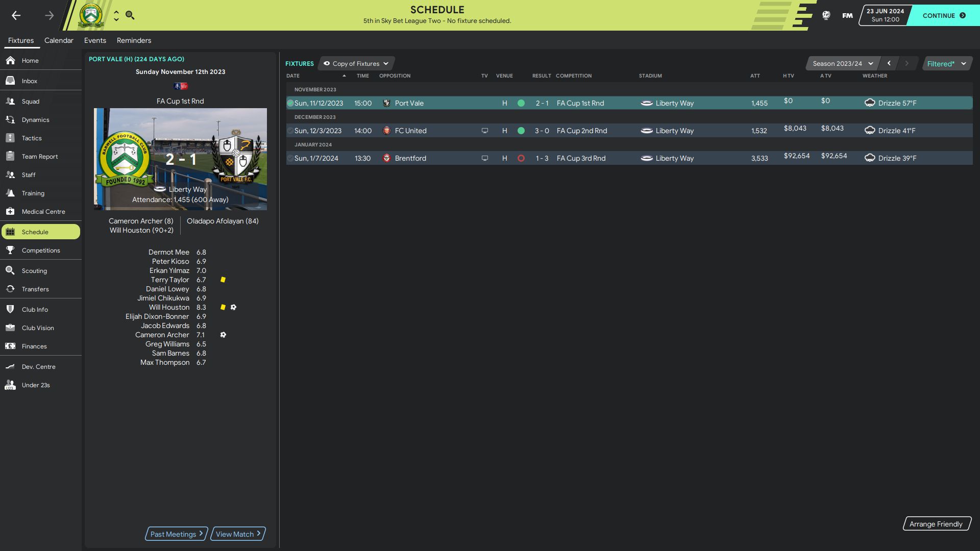Image resolution: width=980 pixels, height=551 pixels.
Task: Select Schedule in the sidebar
Action: pyautogui.click(x=41, y=232)
